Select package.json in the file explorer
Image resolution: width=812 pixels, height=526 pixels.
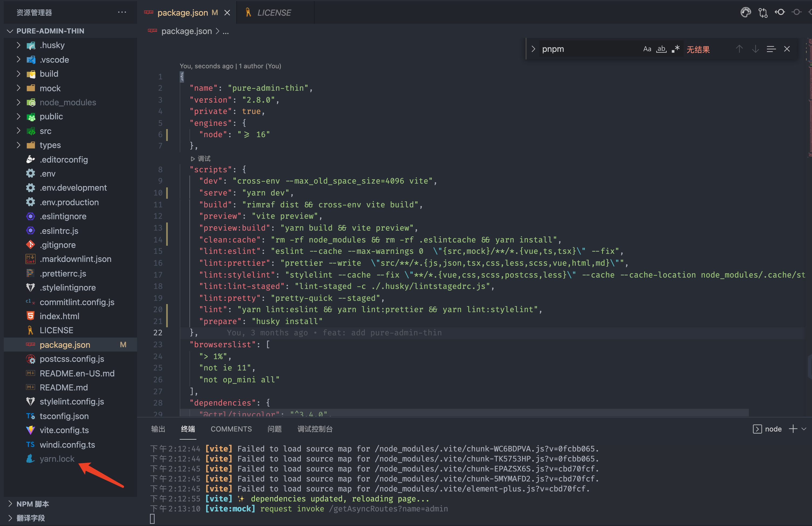[70, 345]
